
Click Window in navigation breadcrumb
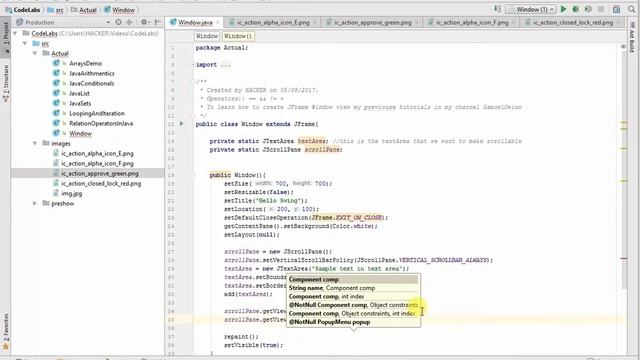click(120, 9)
